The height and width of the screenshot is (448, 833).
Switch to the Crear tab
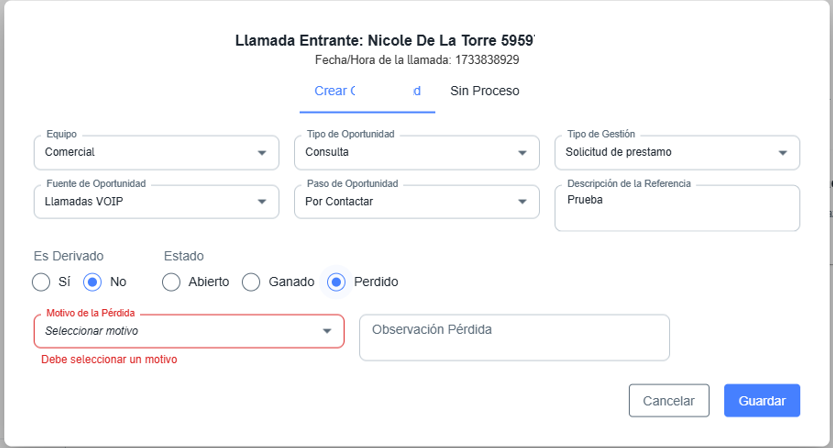(366, 91)
